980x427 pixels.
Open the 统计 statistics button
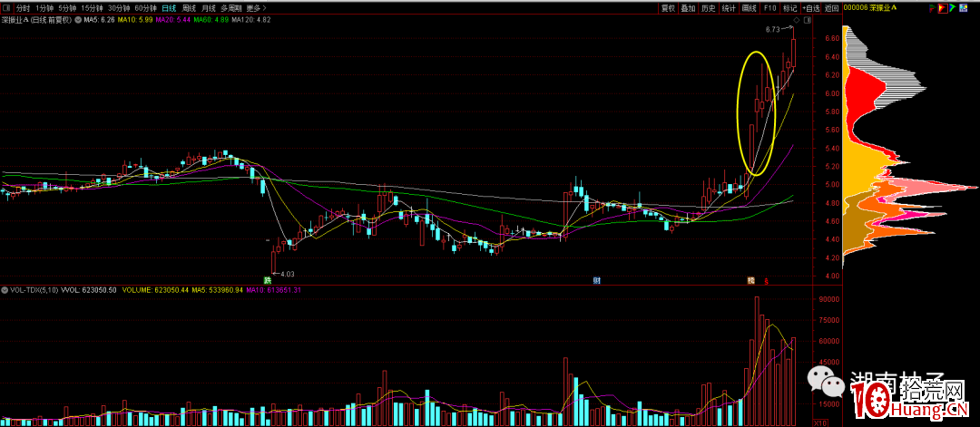tap(729, 8)
